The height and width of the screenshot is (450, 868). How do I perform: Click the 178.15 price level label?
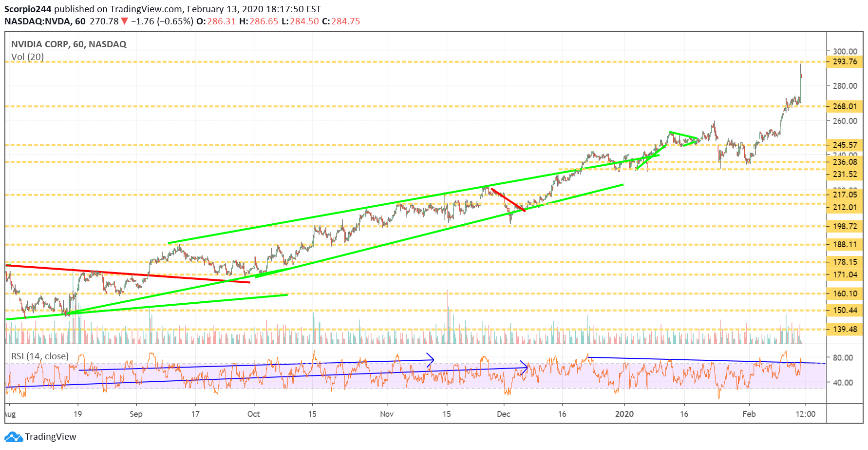click(x=845, y=262)
